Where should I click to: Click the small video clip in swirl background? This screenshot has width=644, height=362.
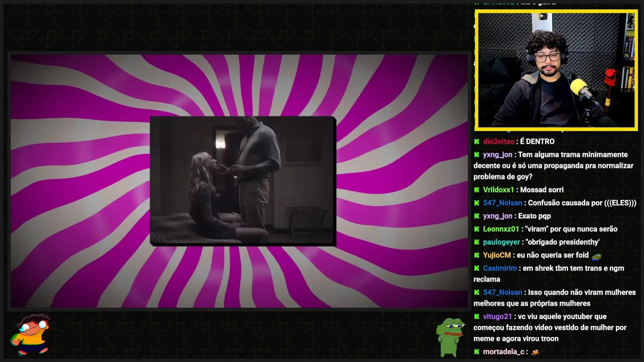(243, 181)
